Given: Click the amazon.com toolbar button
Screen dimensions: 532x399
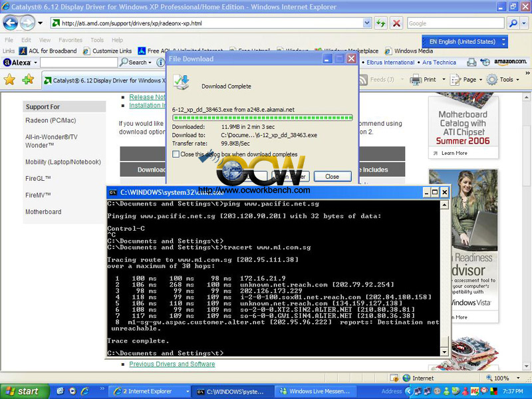Looking at the screenshot, I should pos(510,62).
